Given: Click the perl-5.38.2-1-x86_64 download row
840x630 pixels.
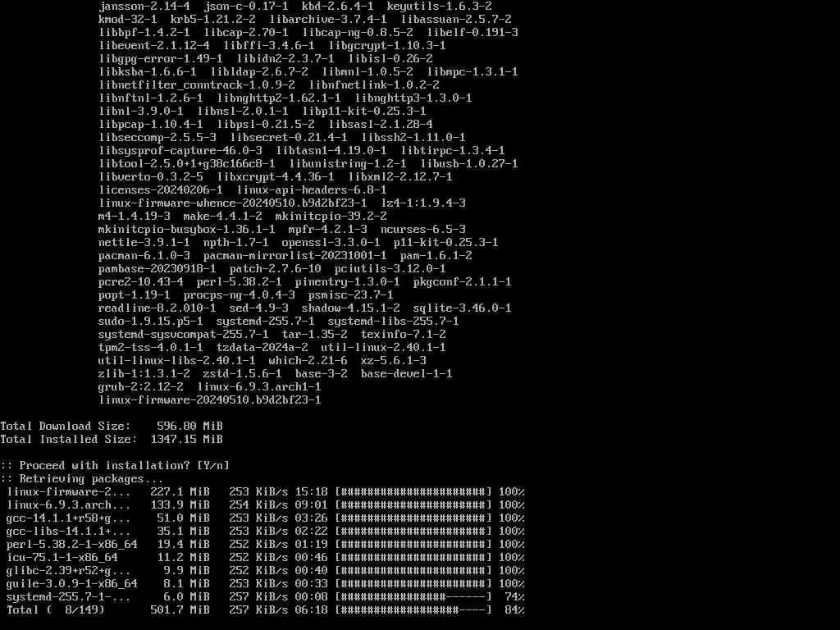Looking at the screenshot, I should tap(265, 545).
